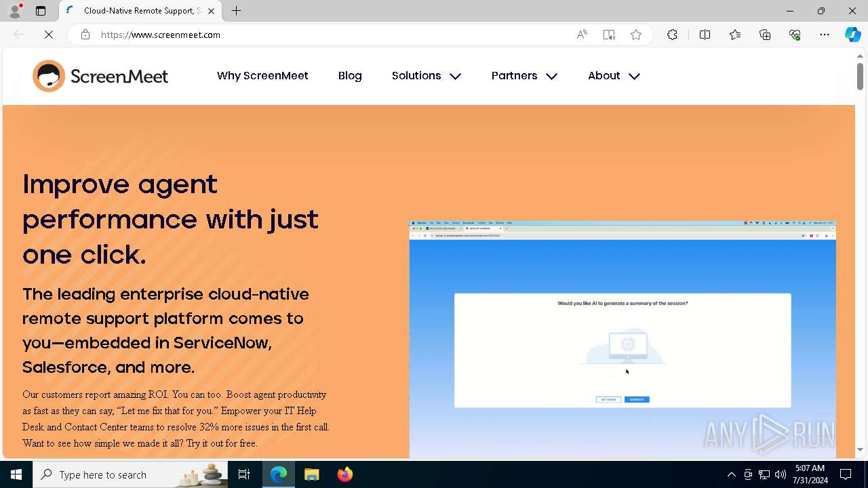Open File Explorer from taskbar

pos(312,474)
